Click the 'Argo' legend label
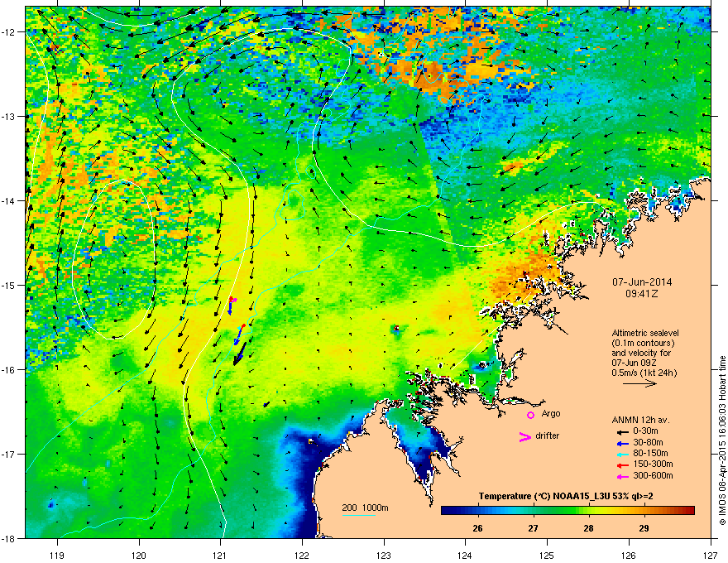 coord(551,413)
